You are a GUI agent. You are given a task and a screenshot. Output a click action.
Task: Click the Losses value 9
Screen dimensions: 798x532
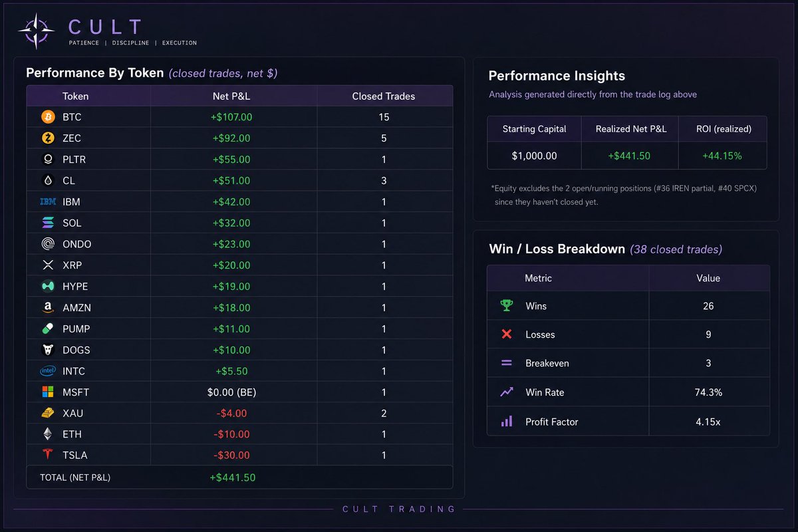tap(708, 334)
